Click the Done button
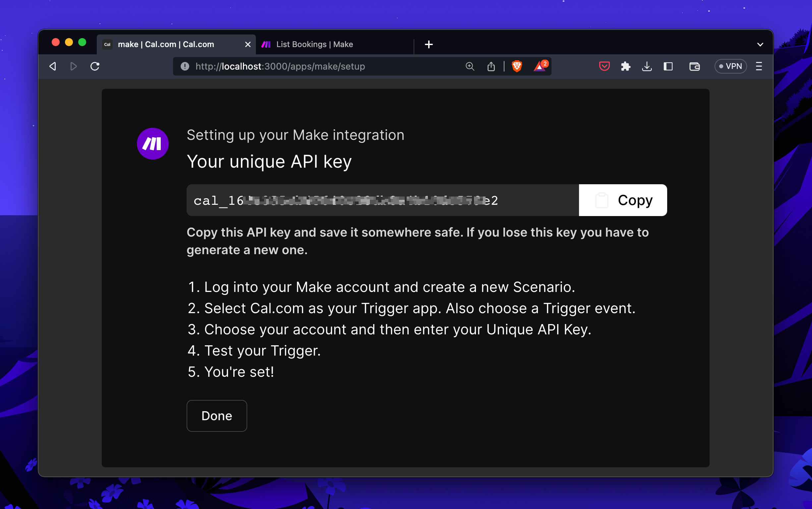 (x=217, y=416)
